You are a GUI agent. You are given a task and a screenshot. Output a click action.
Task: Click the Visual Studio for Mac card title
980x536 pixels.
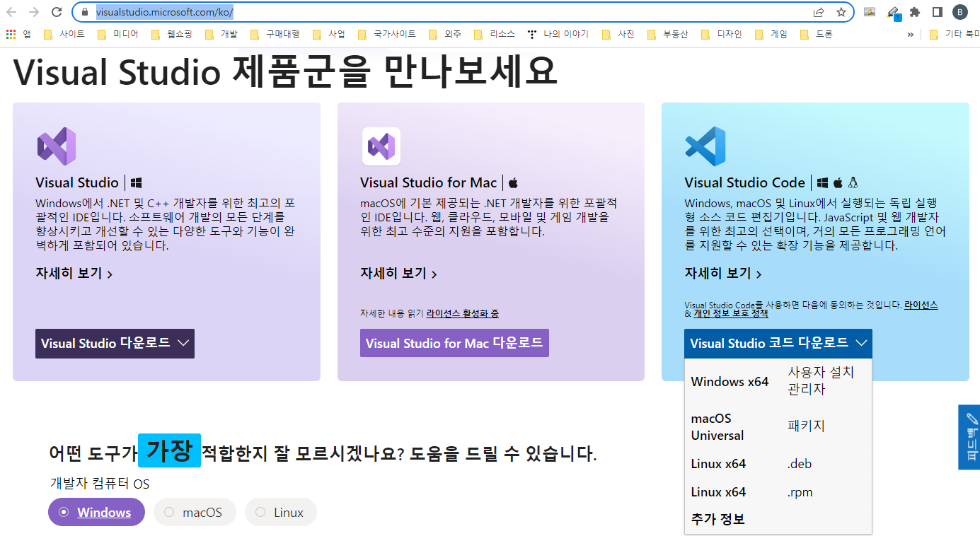(429, 182)
